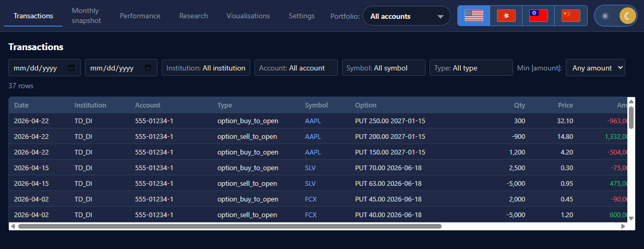Click the 37 rows count text
Screen dimensions: 644x249
pyautogui.click(x=21, y=86)
